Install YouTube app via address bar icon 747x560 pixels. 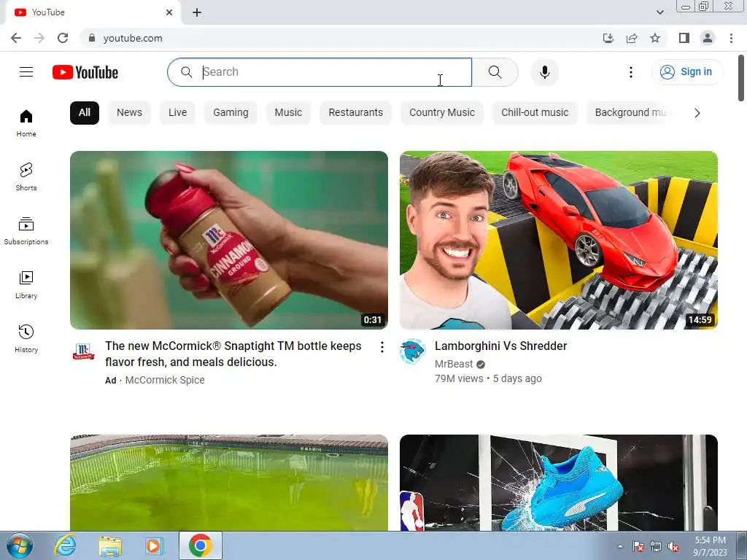[x=608, y=38]
